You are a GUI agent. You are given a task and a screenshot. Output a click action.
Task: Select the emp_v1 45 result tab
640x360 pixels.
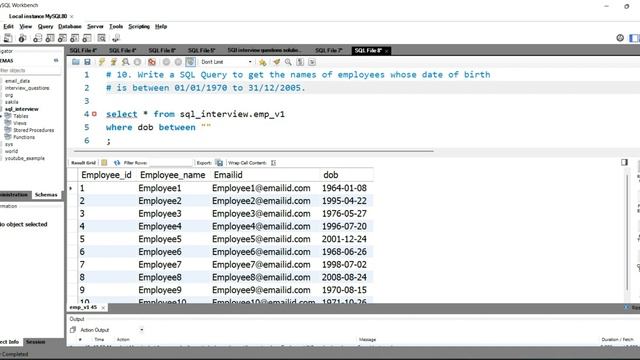[83, 307]
